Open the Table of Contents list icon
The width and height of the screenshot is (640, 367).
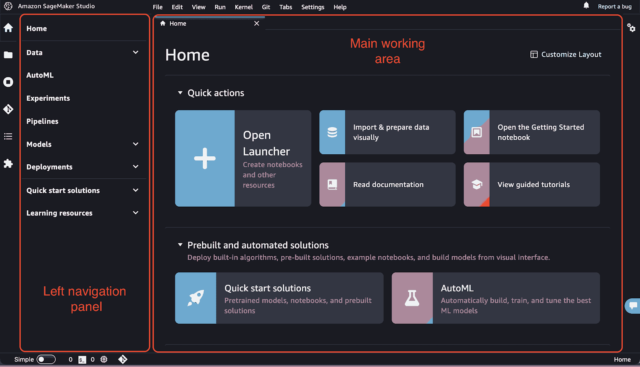pos(8,136)
